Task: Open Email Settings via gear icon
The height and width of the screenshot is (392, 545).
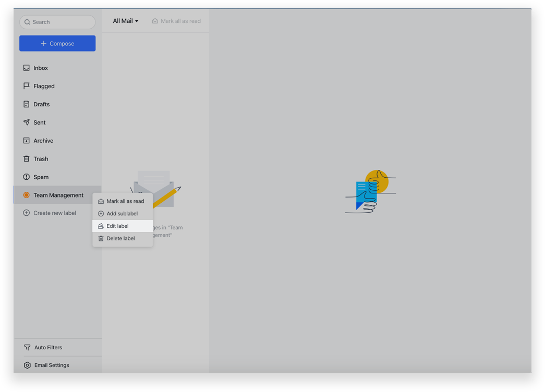Action: [27, 365]
